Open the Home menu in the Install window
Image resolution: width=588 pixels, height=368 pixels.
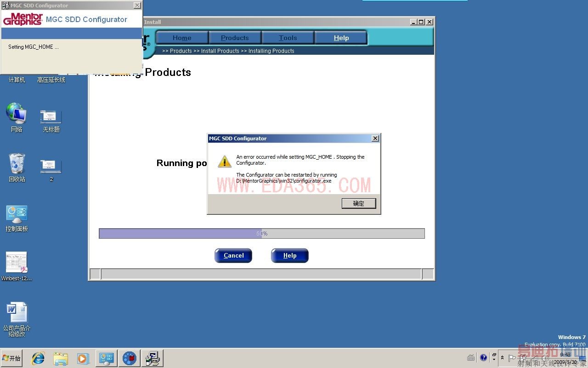(182, 38)
